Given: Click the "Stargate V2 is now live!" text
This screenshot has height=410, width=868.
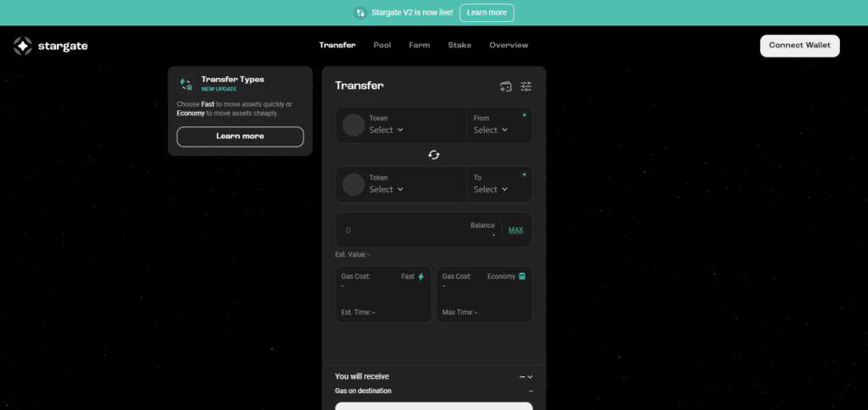Looking at the screenshot, I should pyautogui.click(x=413, y=13).
